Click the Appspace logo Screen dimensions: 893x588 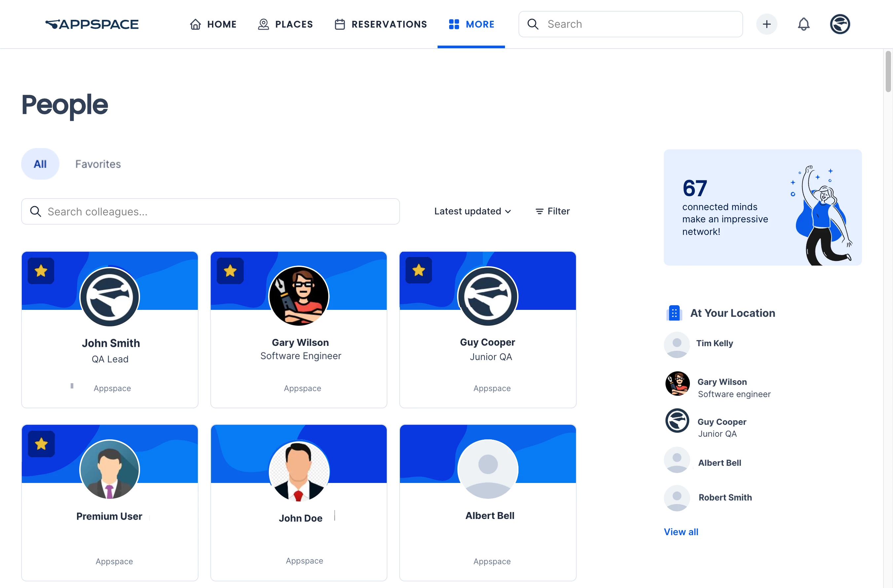coord(92,24)
